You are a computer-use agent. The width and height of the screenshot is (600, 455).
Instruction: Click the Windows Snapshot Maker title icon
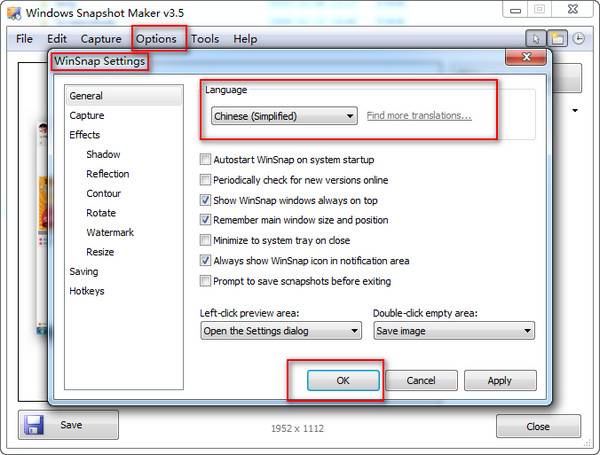click(x=14, y=13)
